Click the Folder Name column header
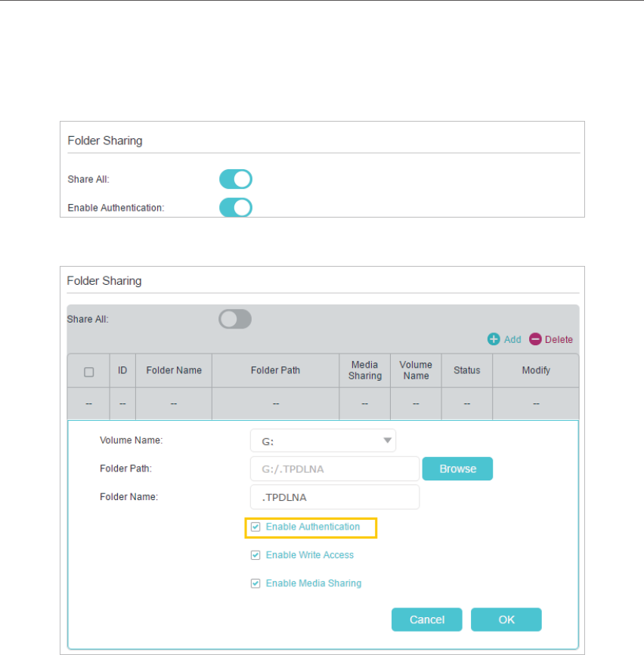This screenshot has height=655, width=644. click(x=174, y=370)
